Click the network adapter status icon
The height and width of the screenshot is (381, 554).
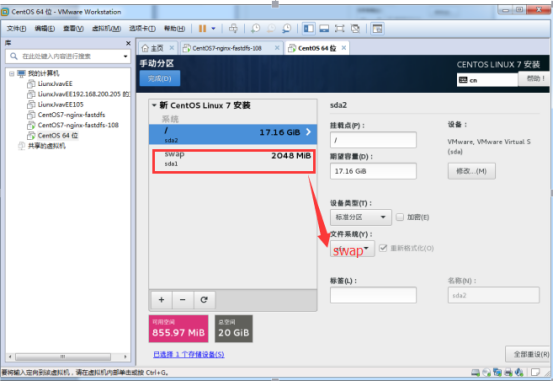click(497, 372)
